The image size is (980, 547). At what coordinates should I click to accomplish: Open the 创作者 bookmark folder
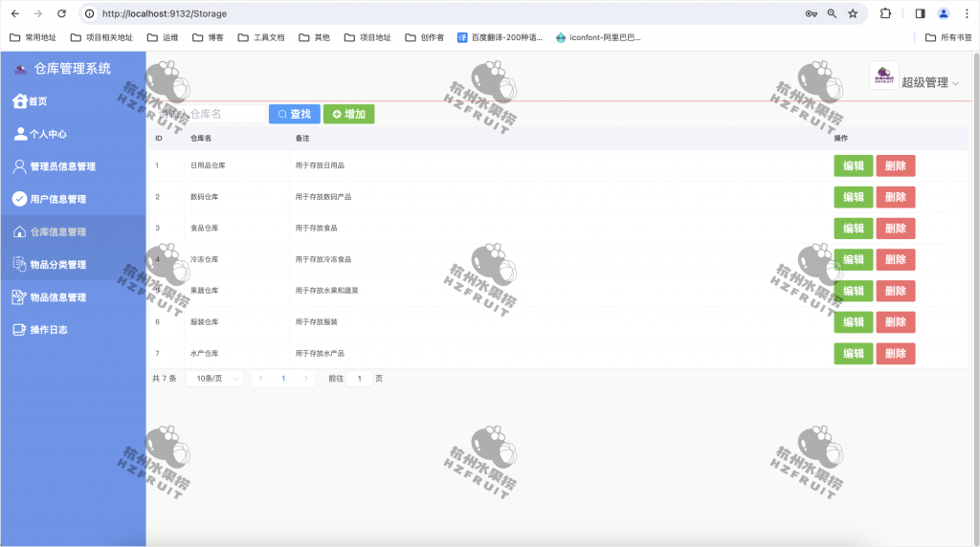[424, 37]
